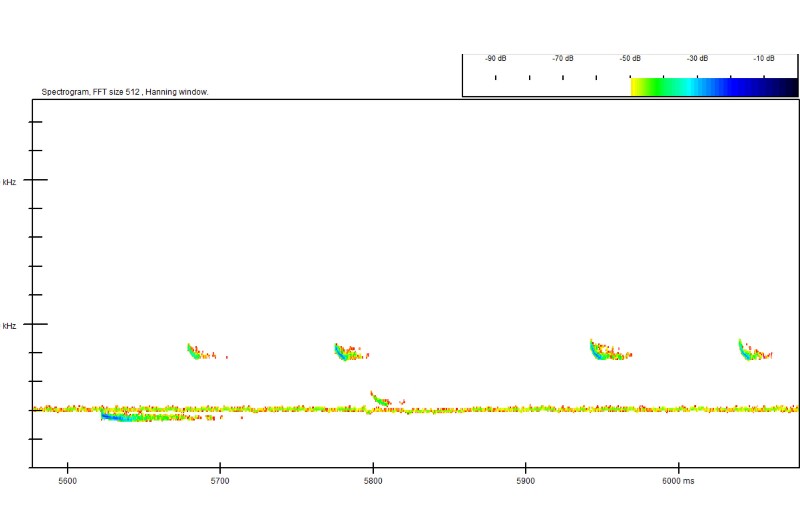
Task: Click the lower kHz axis label
Action: click(9, 326)
